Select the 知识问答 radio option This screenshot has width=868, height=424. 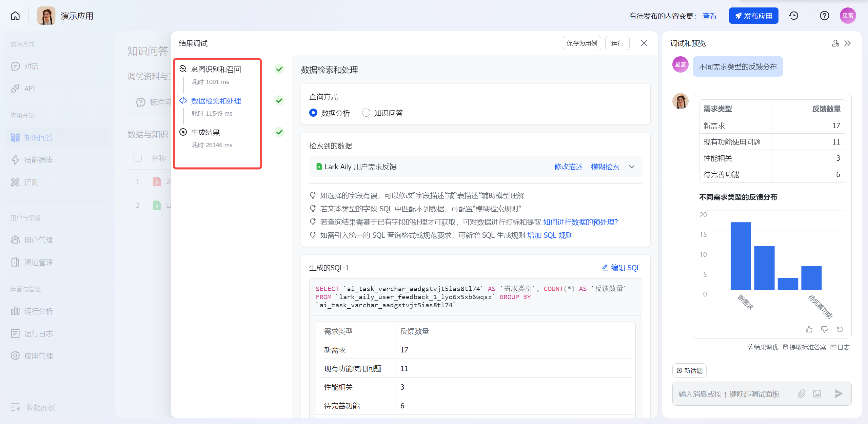click(366, 113)
